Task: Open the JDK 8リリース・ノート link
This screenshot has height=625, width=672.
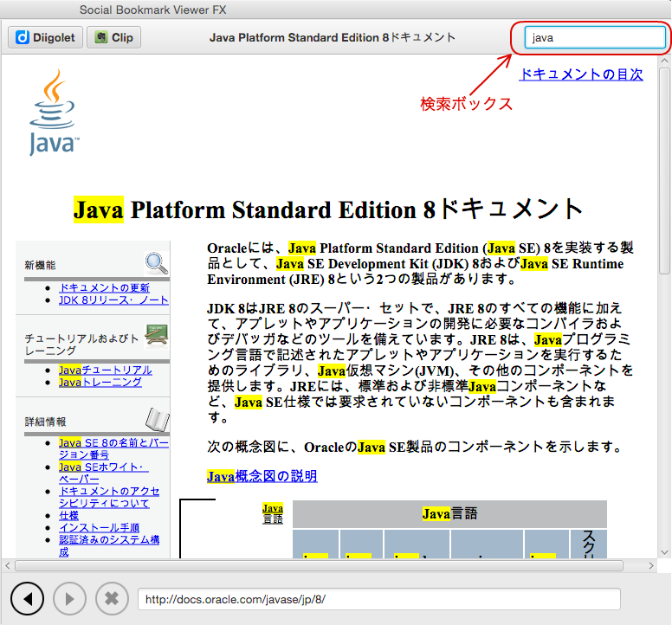Action: tap(113, 300)
